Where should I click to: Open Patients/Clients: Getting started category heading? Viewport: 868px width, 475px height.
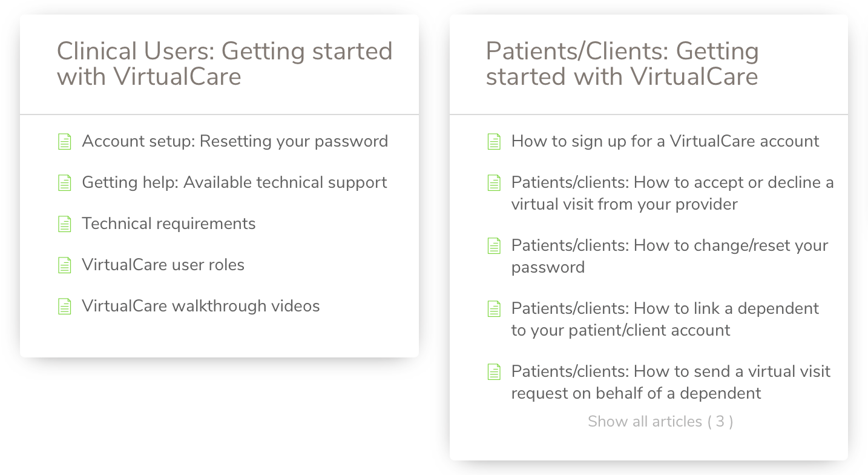pos(622,64)
